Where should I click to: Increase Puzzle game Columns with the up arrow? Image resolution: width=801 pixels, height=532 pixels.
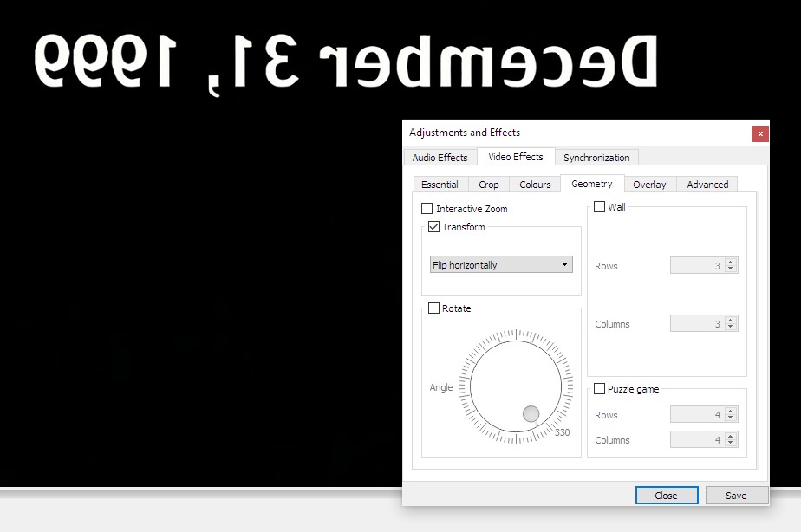(x=731, y=436)
